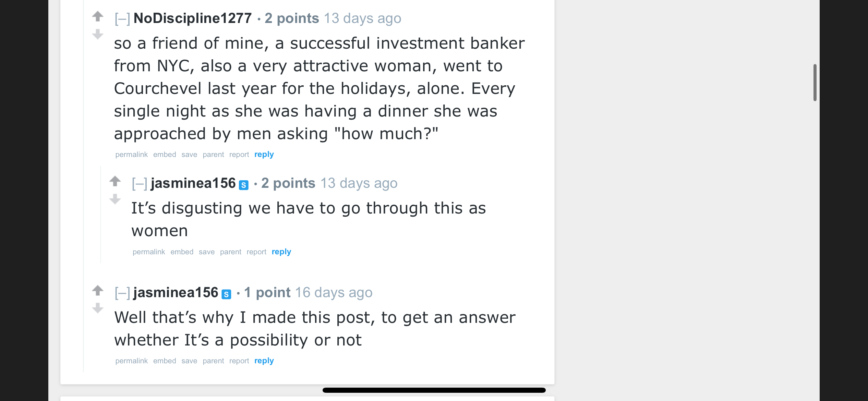Upvote NoDiscipline1277's comment
Viewport: 868px width, 401px height.
[x=98, y=16]
